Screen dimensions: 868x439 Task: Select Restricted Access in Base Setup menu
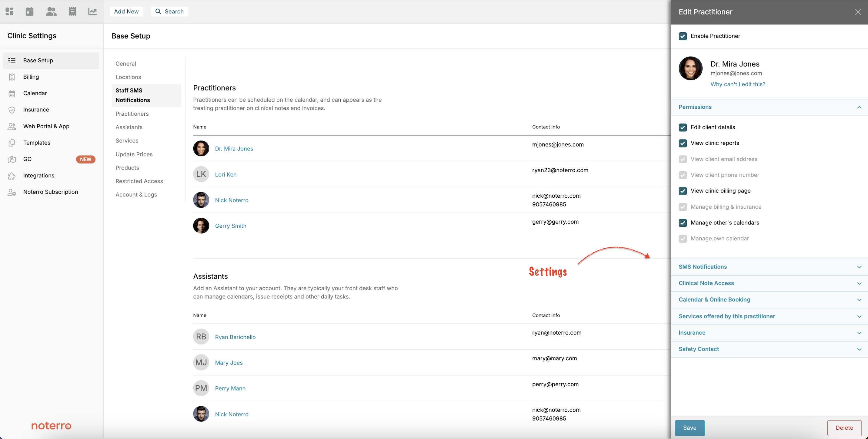139,181
